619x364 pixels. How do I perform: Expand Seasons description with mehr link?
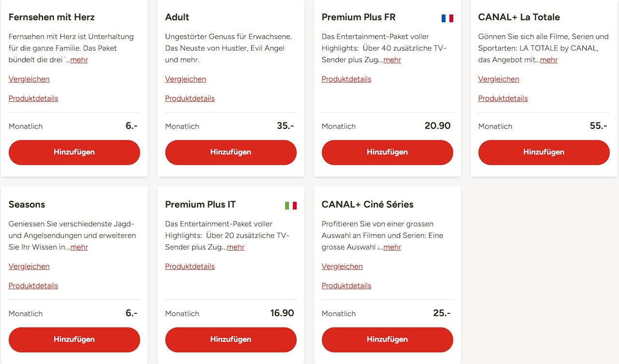click(79, 247)
